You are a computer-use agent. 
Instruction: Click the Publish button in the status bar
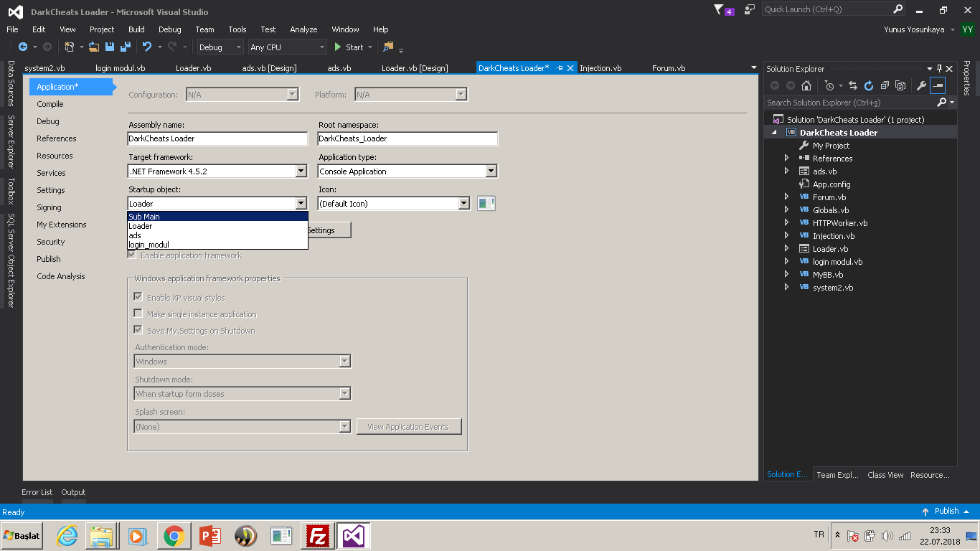click(x=946, y=512)
